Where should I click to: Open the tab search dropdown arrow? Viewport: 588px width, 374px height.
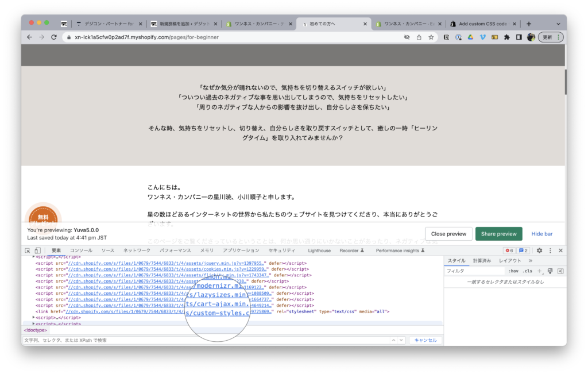point(558,24)
